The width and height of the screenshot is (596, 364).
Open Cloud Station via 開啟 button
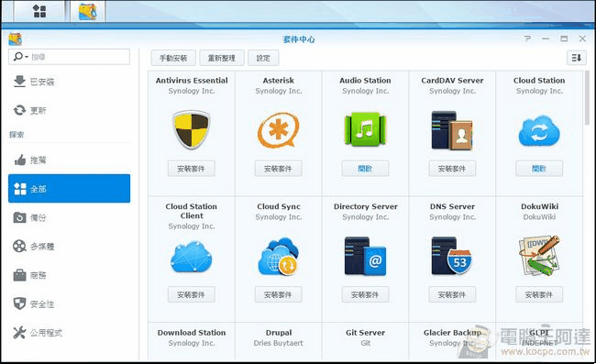pos(539,169)
